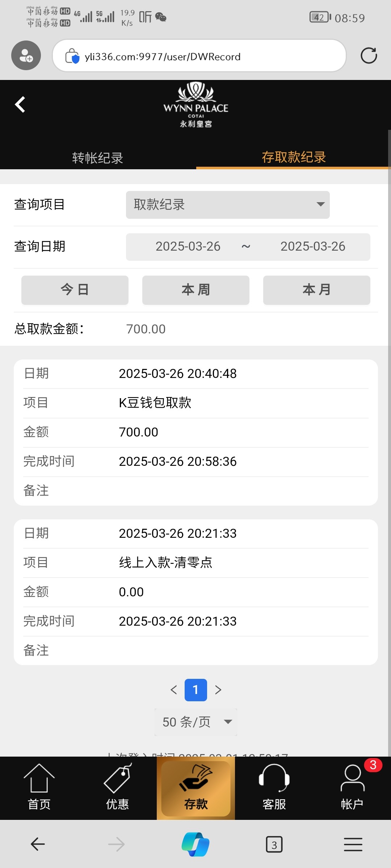Expand the 取款纪录 query type dropdown

(228, 205)
